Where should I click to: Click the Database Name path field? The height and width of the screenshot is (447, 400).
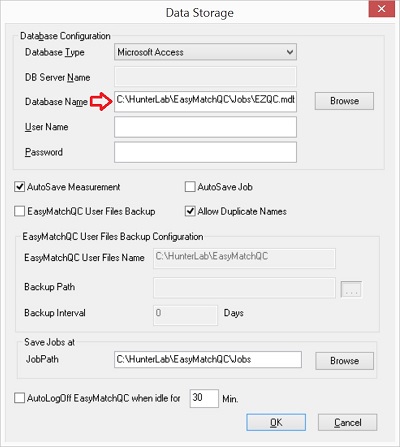click(x=205, y=101)
